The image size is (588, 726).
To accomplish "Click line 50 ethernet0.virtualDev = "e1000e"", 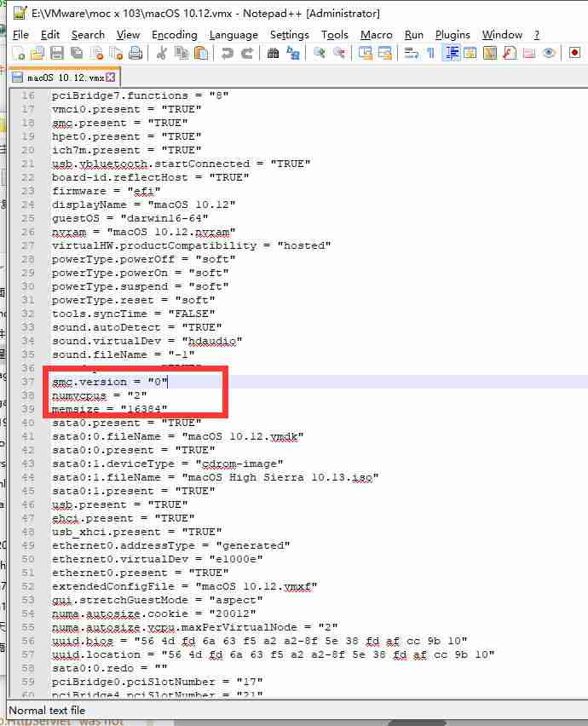I will point(157,559).
